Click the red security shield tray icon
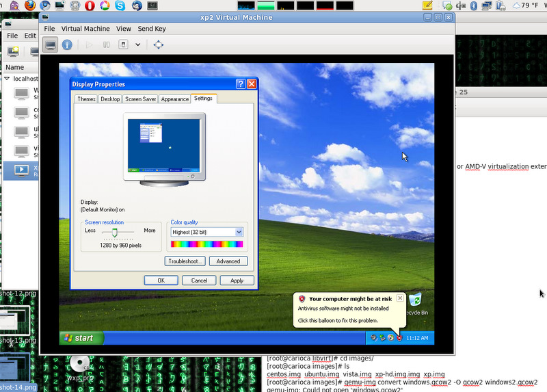Screen dimensions: 547x392 coord(399,338)
